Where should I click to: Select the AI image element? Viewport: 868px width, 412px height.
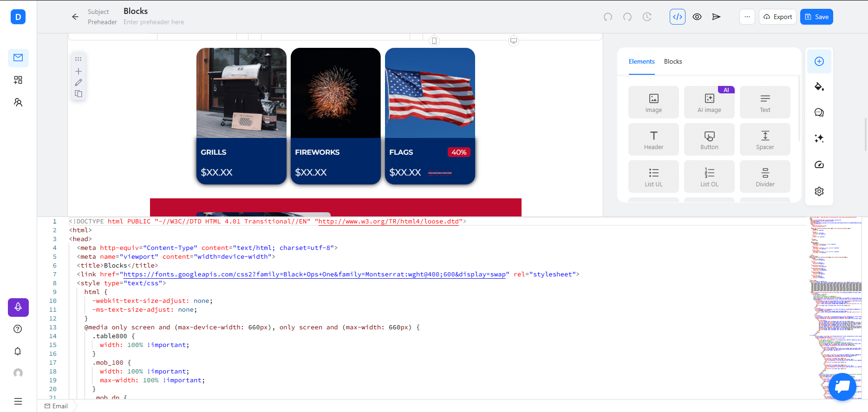tap(709, 102)
